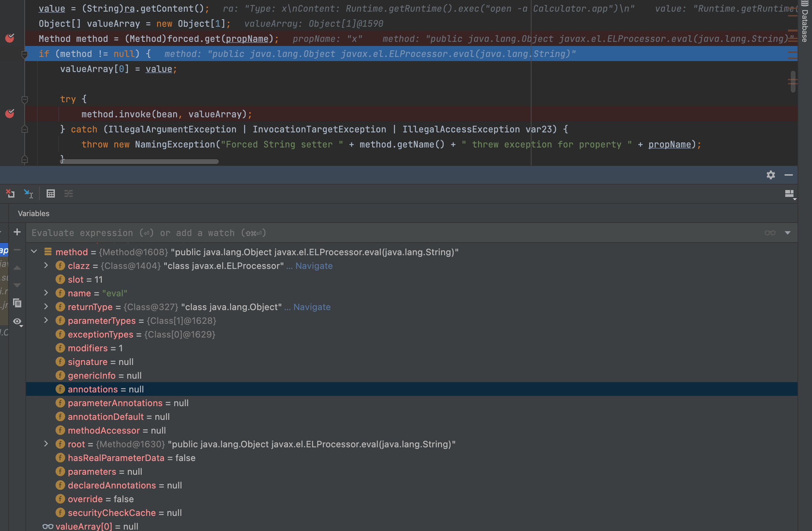Click propName in forced.get call
Image resolution: width=812 pixels, height=531 pixels.
click(x=247, y=39)
